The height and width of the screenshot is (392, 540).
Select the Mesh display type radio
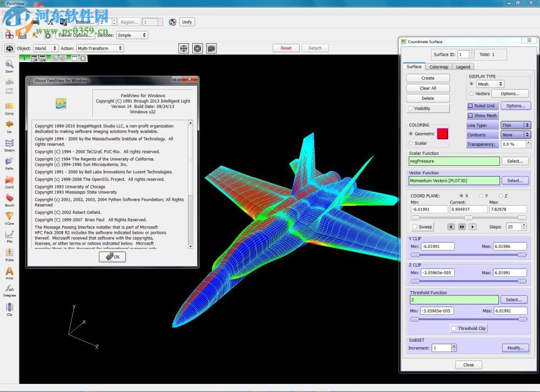tap(471, 84)
